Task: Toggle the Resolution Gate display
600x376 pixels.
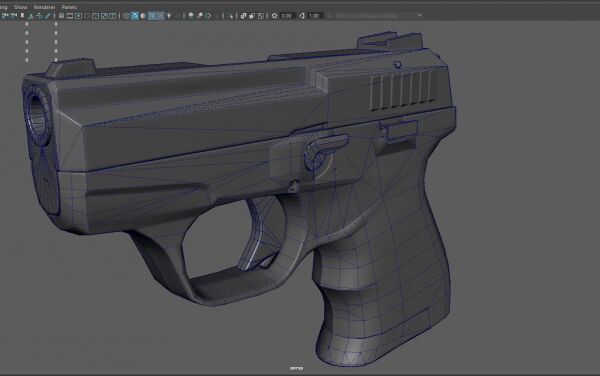Action: click(x=78, y=16)
